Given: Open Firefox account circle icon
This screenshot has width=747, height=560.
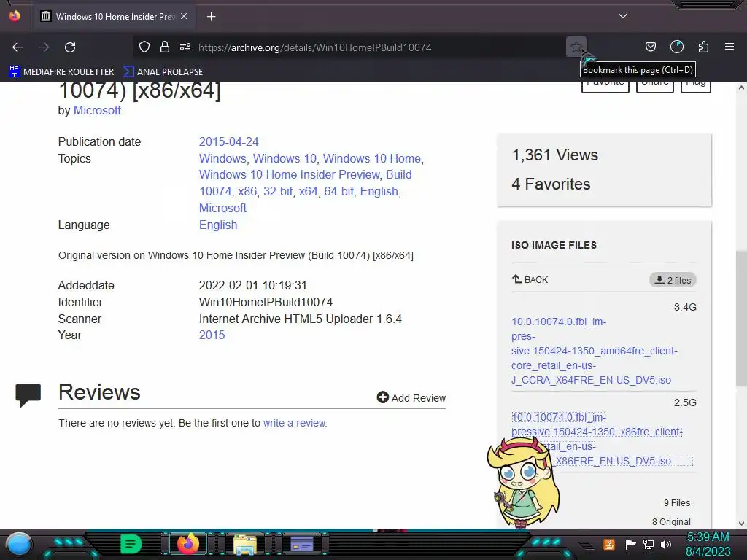Looking at the screenshot, I should click(677, 47).
